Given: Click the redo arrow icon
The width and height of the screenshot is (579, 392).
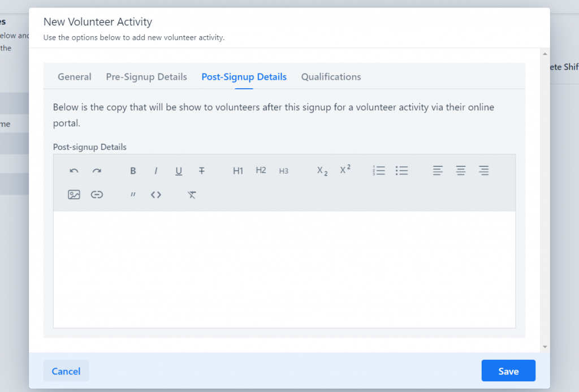Looking at the screenshot, I should (x=97, y=171).
